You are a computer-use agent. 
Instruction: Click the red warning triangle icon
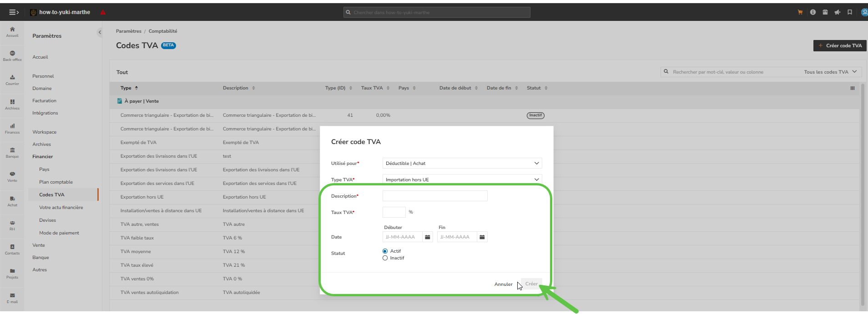click(103, 12)
